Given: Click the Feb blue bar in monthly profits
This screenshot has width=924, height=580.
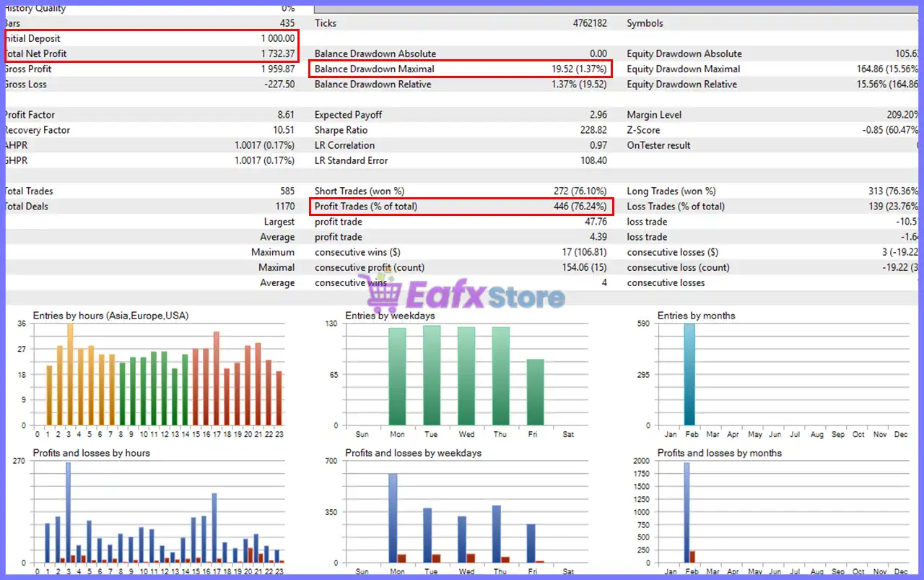Looking at the screenshot, I should click(x=687, y=513).
